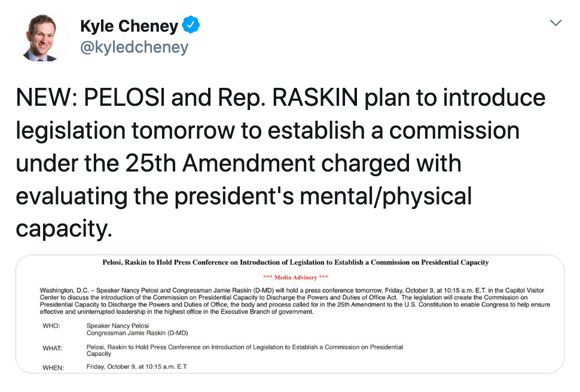Click the blue verified badge
The width and height of the screenshot is (580, 392).
point(191,26)
